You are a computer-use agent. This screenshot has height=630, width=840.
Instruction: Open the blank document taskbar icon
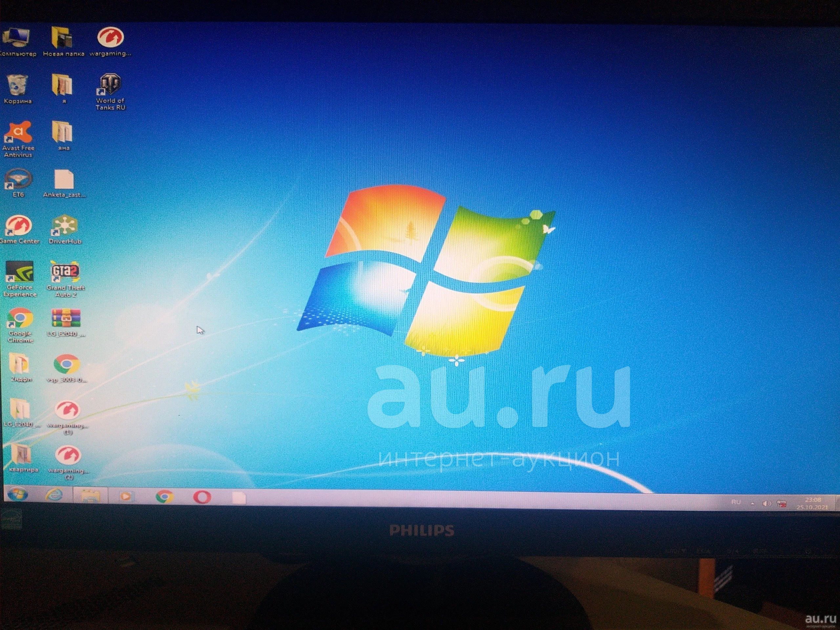[x=239, y=497]
